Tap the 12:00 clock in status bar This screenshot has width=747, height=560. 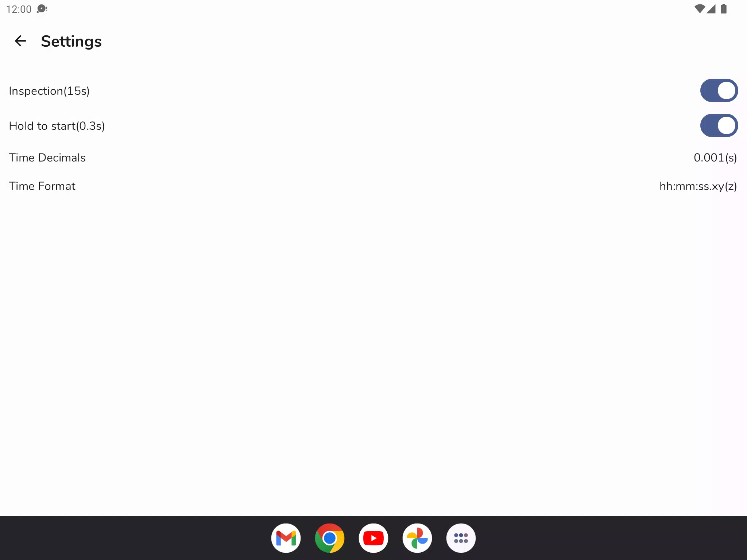pyautogui.click(x=19, y=9)
